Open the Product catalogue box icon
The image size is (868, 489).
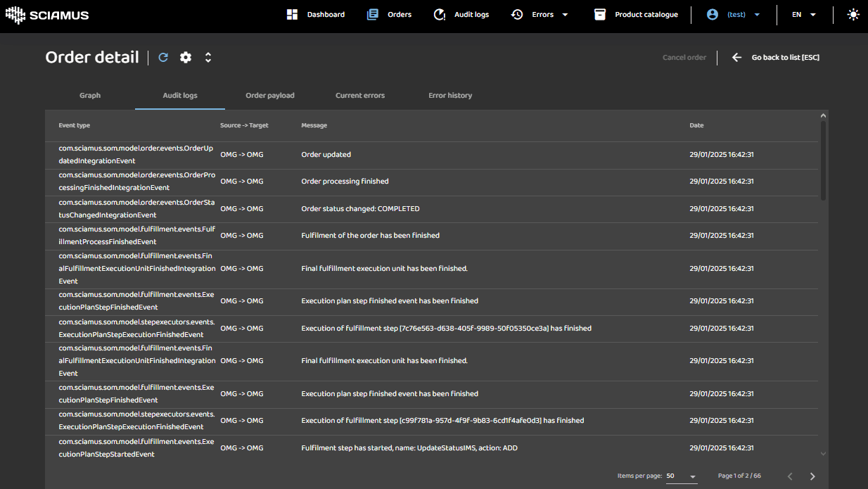coord(600,15)
